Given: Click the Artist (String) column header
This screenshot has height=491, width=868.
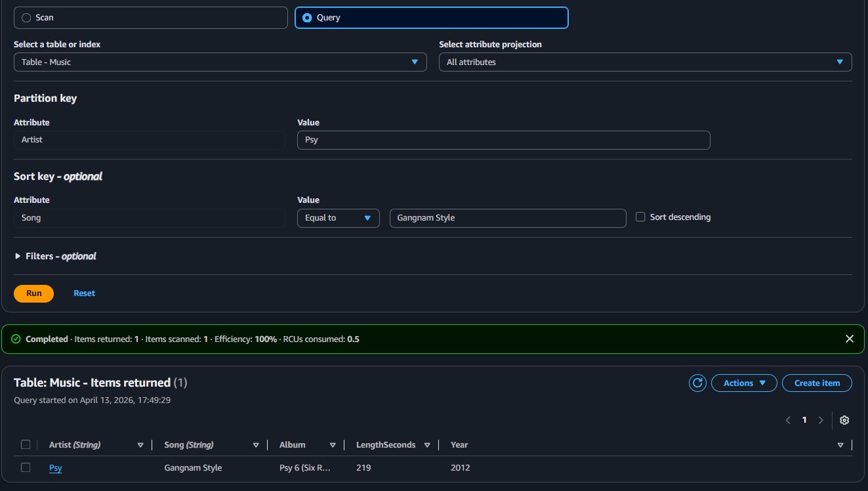Looking at the screenshot, I should (75, 445).
